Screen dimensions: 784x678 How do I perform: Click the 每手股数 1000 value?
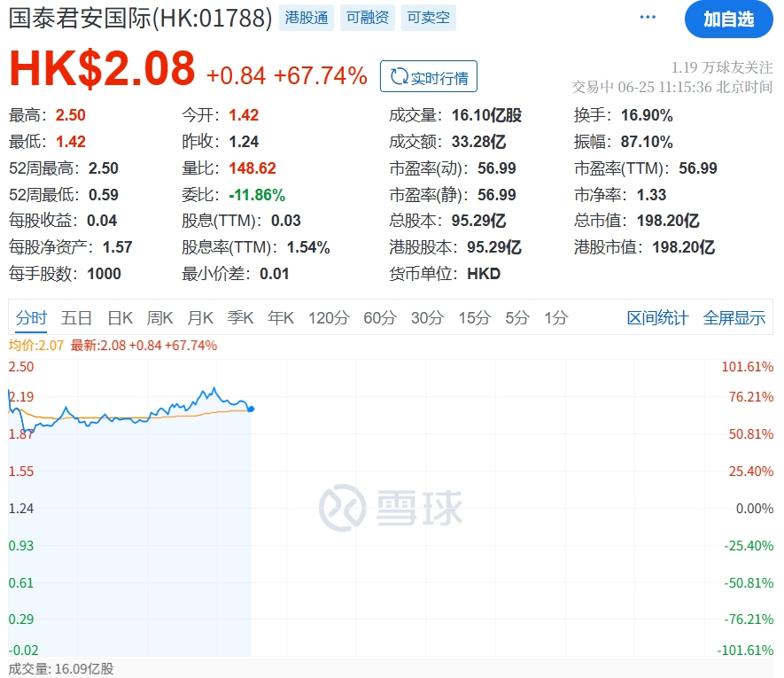click(104, 274)
